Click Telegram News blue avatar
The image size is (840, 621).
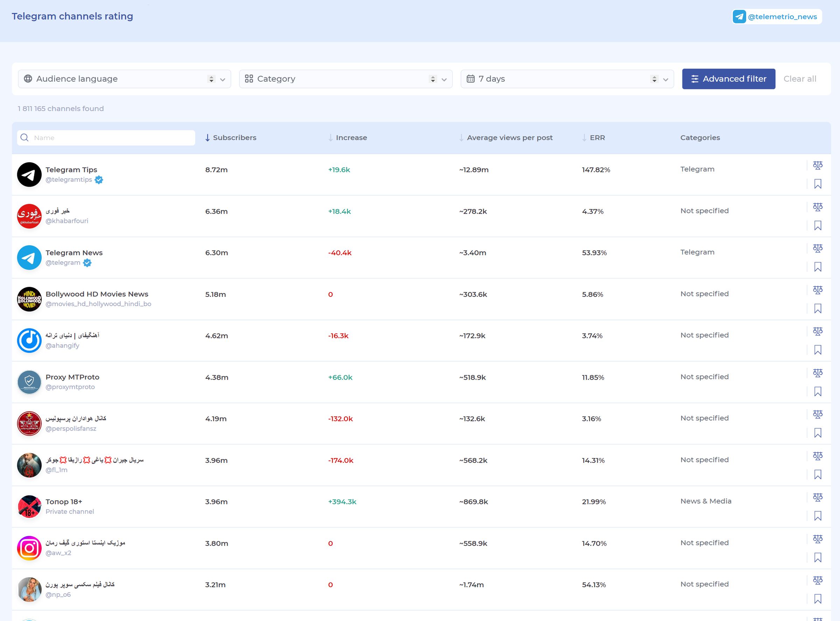click(29, 257)
